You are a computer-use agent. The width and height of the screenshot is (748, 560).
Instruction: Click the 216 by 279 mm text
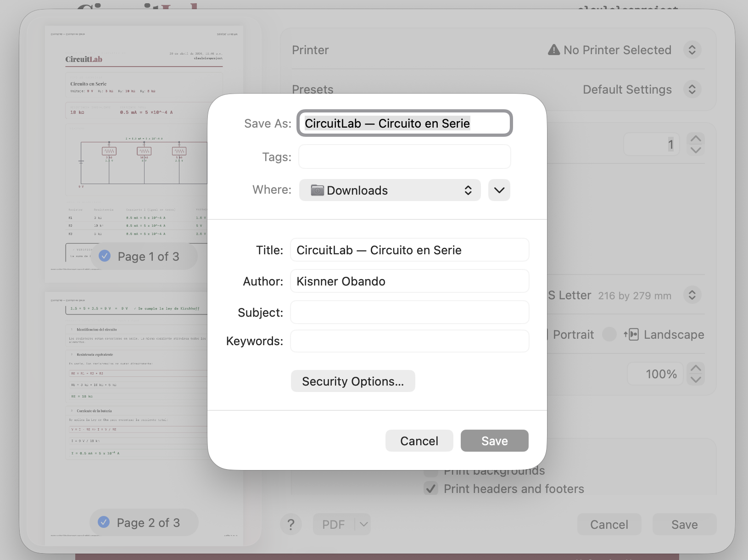635,296
